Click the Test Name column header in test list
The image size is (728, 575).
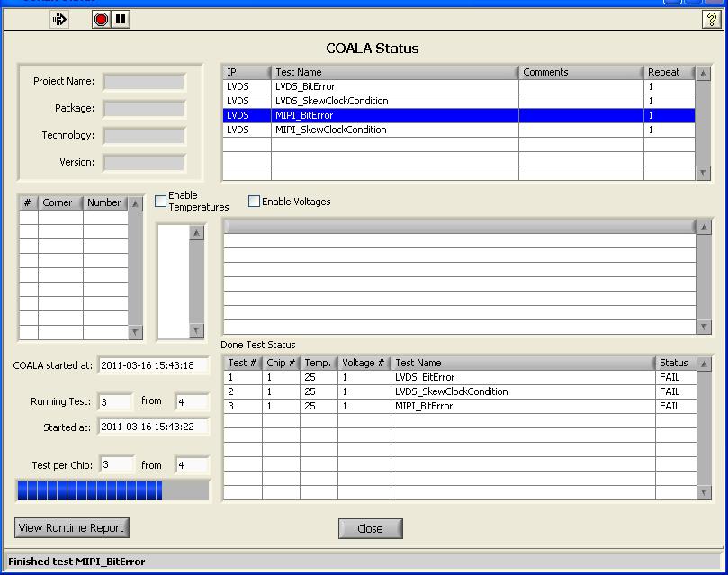(x=395, y=72)
